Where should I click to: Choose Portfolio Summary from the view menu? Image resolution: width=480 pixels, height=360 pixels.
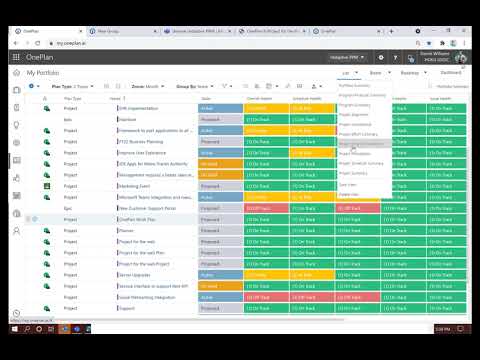pyautogui.click(x=354, y=86)
